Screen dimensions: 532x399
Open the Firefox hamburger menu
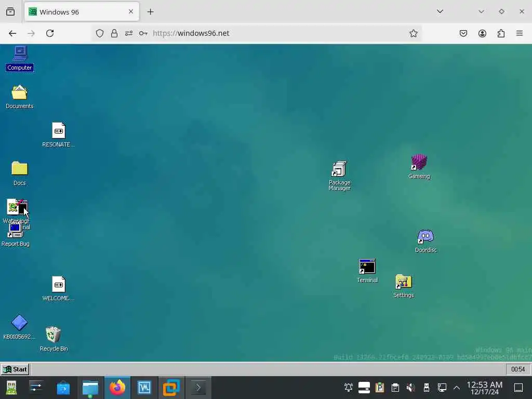(x=520, y=33)
